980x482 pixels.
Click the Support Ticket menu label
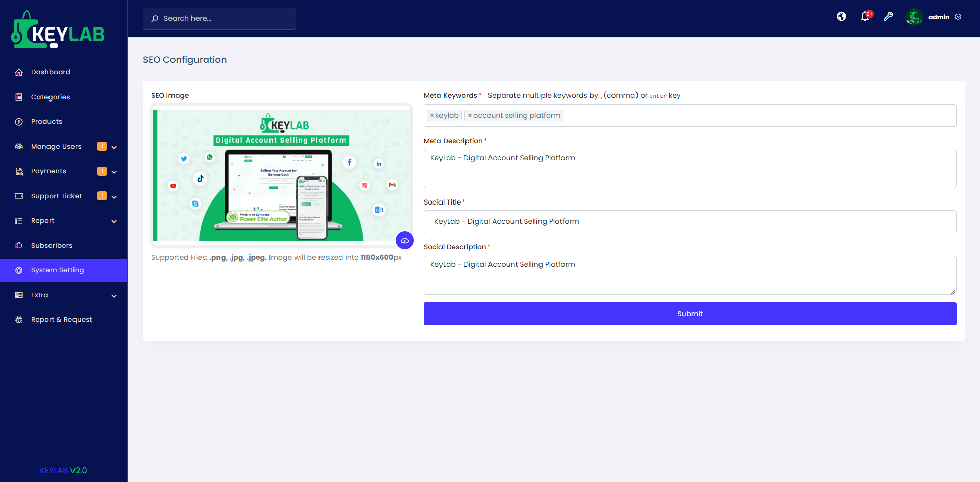56,196
